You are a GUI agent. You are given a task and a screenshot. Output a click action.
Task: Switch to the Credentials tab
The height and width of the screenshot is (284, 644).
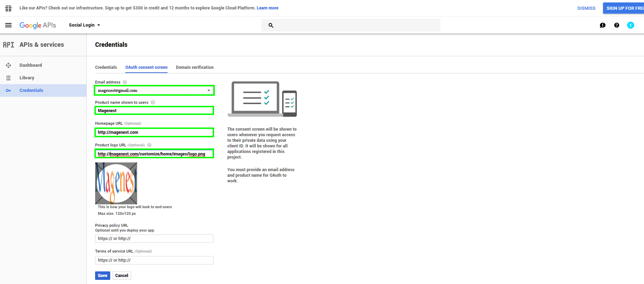click(106, 67)
